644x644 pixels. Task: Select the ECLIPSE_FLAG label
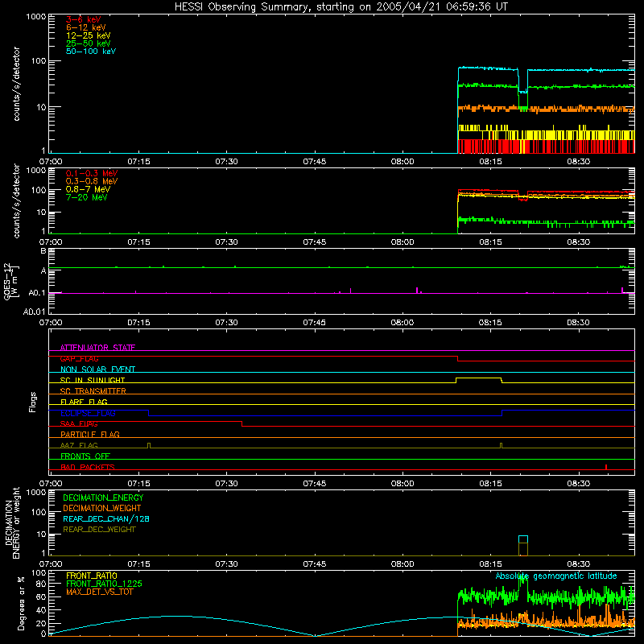tap(88, 413)
